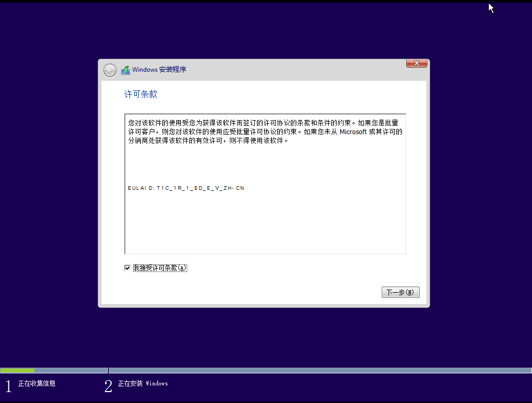Viewport: 532px width, 403px height.
Task: Click the back arrow button
Action: click(x=110, y=70)
